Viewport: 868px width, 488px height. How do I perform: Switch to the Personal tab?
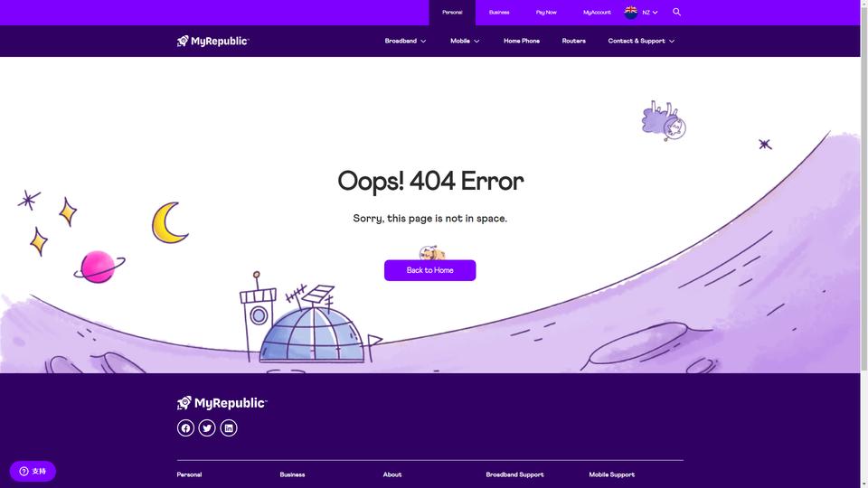pyautogui.click(x=452, y=12)
